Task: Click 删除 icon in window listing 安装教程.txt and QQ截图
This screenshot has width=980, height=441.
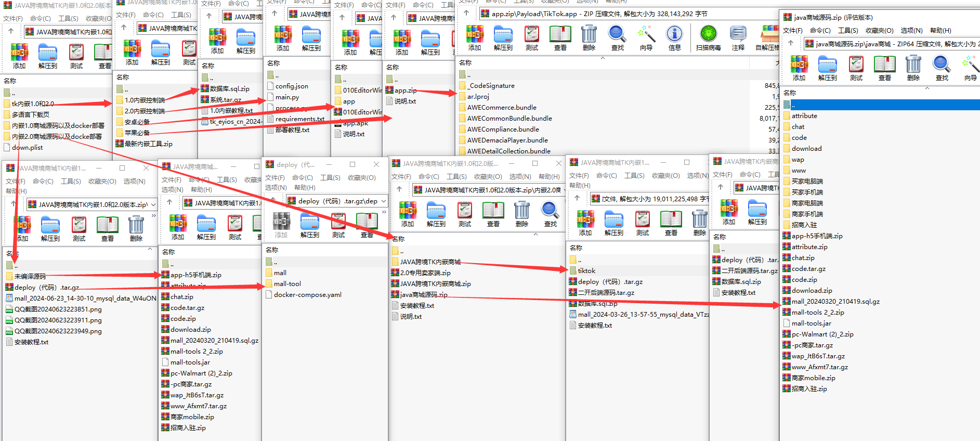Action: point(136,229)
